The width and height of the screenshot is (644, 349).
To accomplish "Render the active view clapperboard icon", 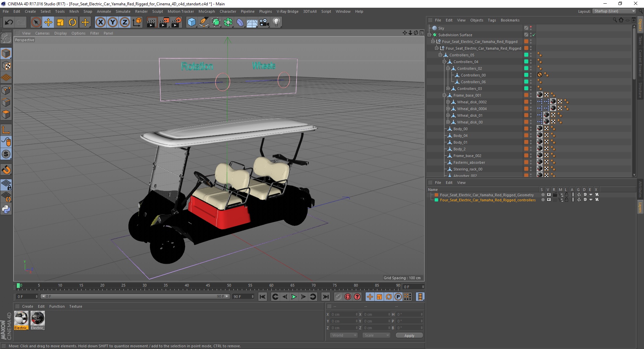I will (152, 22).
